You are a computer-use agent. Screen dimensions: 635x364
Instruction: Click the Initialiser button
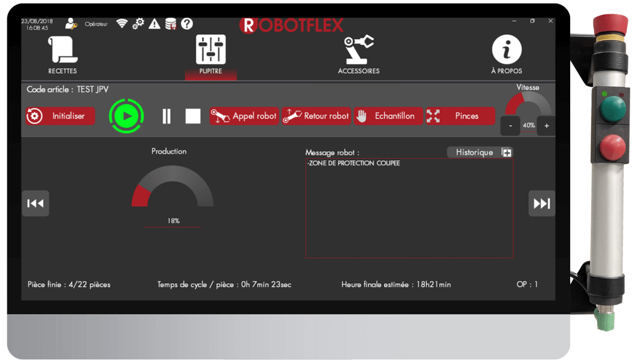(x=60, y=116)
